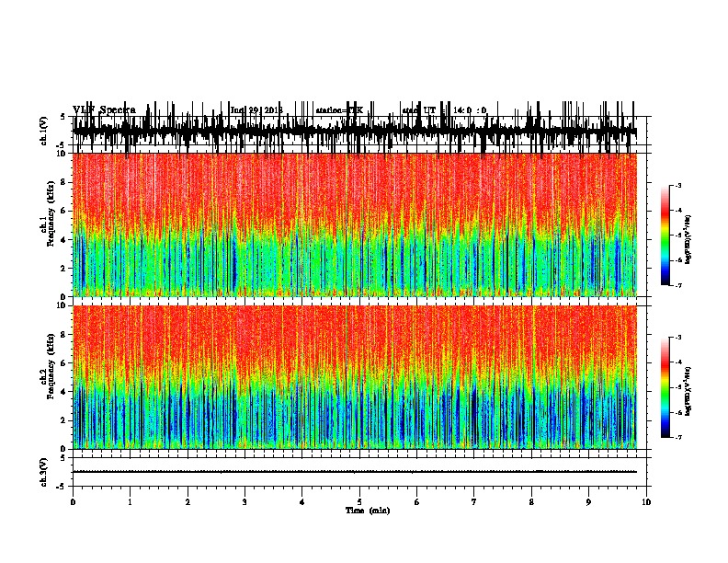Click the ch.1(V) waveform axis label

click(x=43, y=131)
